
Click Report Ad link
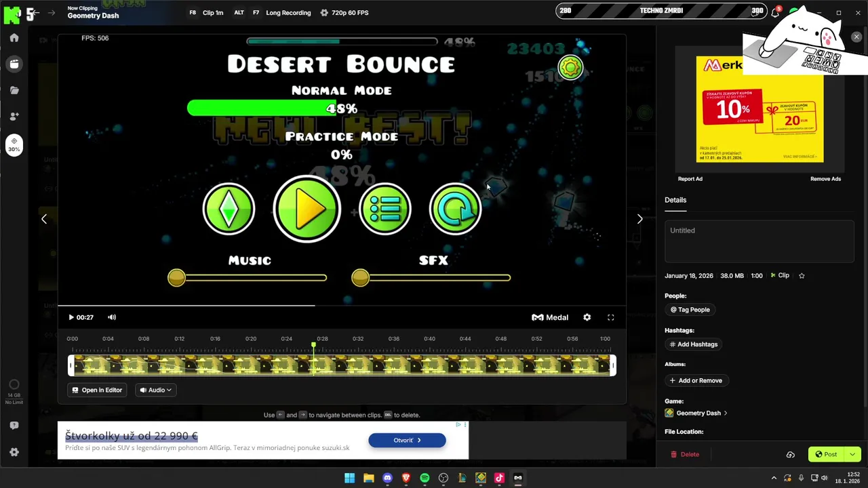(690, 179)
